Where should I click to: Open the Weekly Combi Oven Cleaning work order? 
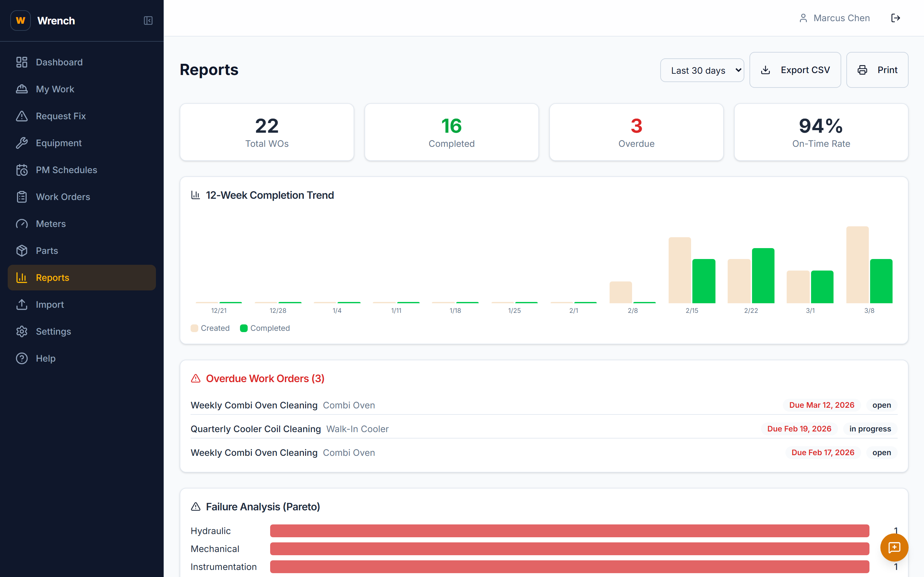coord(254,405)
